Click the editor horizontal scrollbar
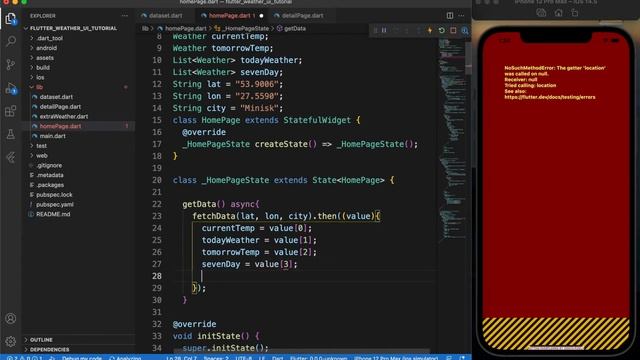Viewport: 640px width, 360px height. click(x=302, y=351)
